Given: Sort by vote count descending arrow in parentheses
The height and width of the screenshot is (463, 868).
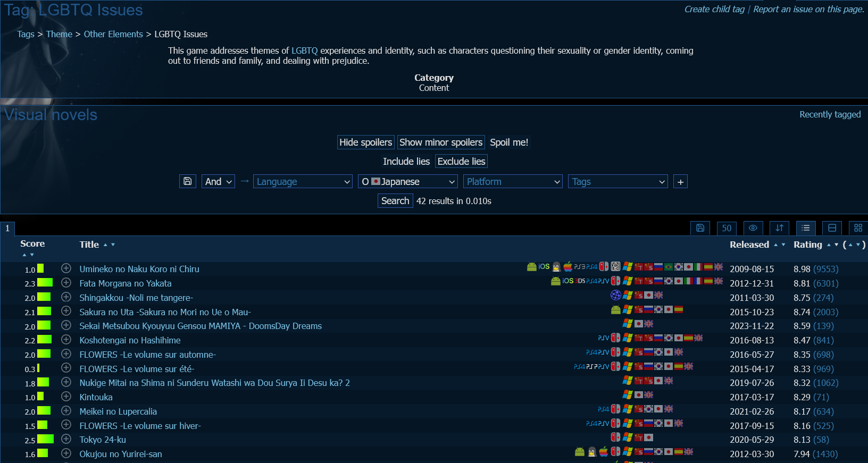Looking at the screenshot, I should click(x=857, y=245).
